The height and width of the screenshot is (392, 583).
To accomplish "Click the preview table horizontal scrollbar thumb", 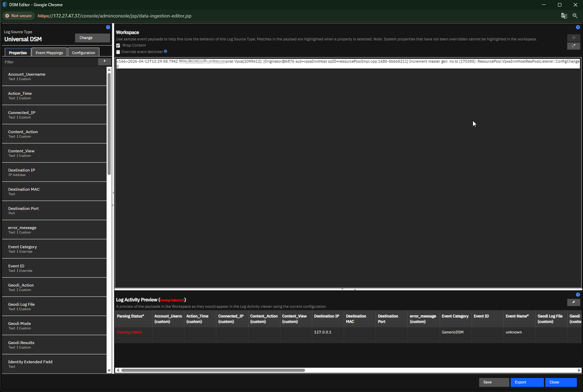I will point(213,370).
